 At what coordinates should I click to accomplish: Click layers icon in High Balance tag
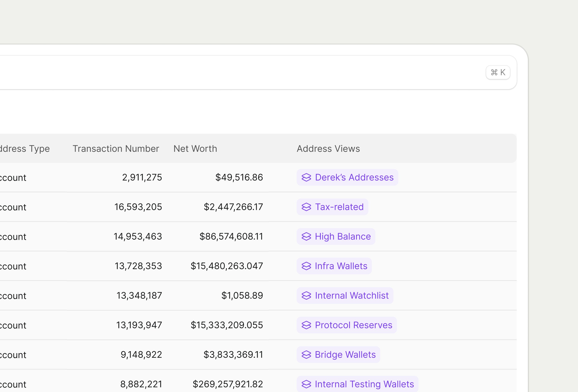click(x=306, y=236)
